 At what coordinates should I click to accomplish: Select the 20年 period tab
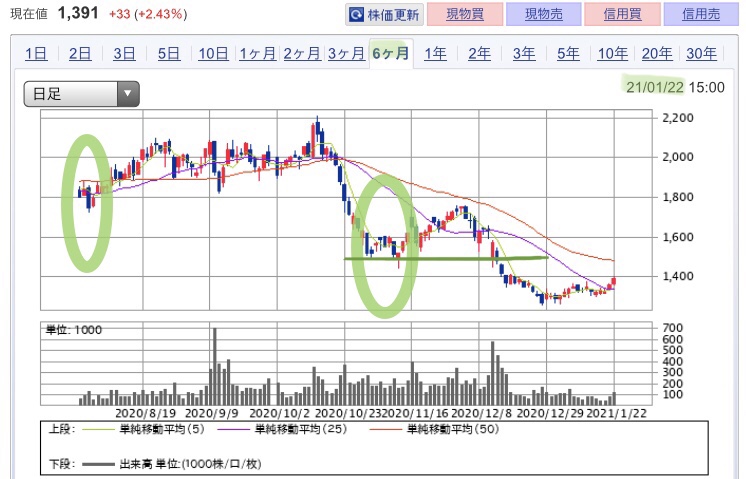(x=657, y=53)
